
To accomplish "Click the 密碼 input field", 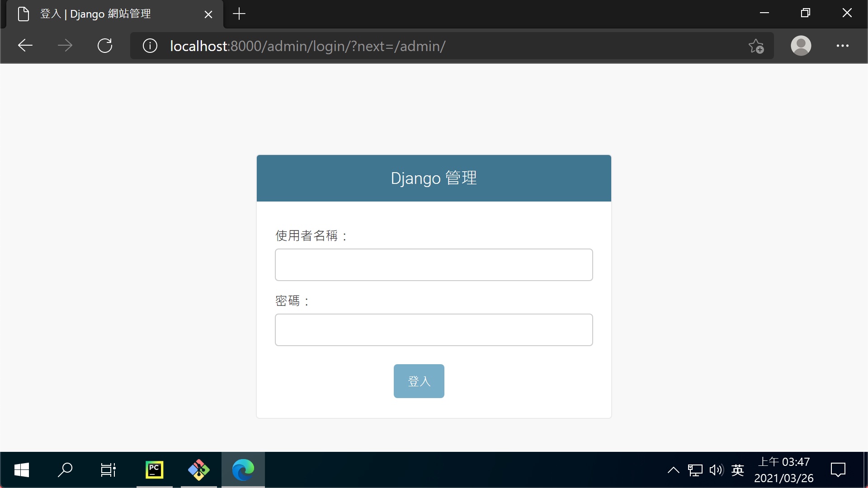I will (x=434, y=330).
